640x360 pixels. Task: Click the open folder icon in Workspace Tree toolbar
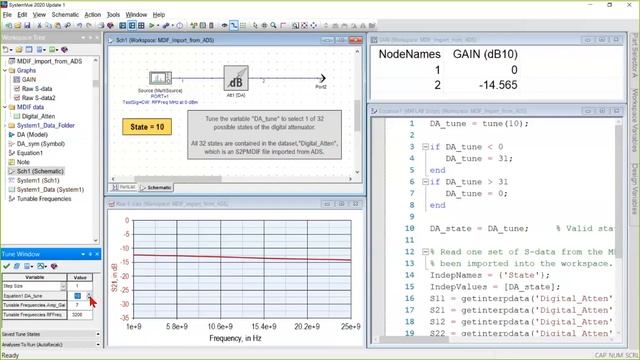[x=19, y=50]
